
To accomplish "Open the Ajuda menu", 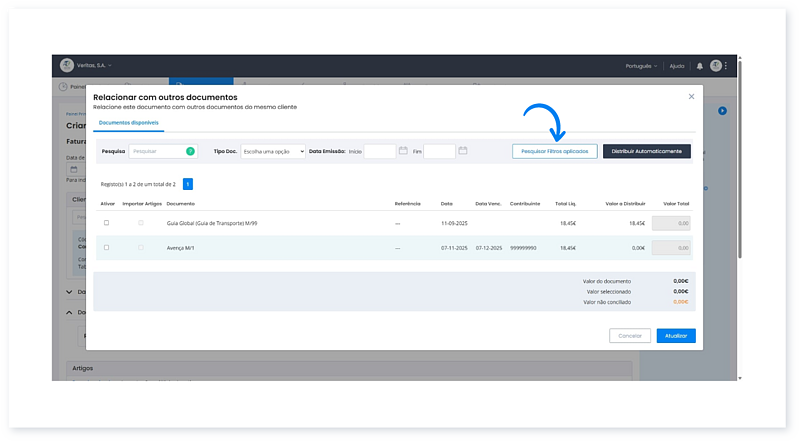I will coord(677,66).
